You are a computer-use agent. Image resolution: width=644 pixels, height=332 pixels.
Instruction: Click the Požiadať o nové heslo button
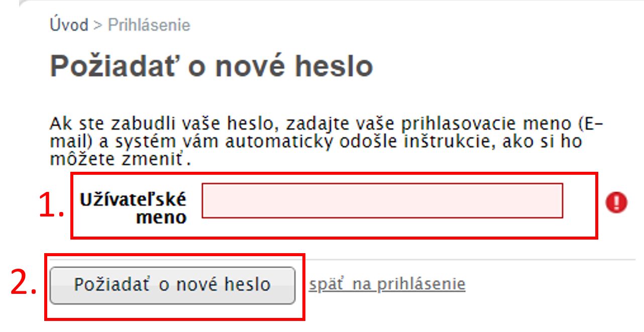click(172, 285)
